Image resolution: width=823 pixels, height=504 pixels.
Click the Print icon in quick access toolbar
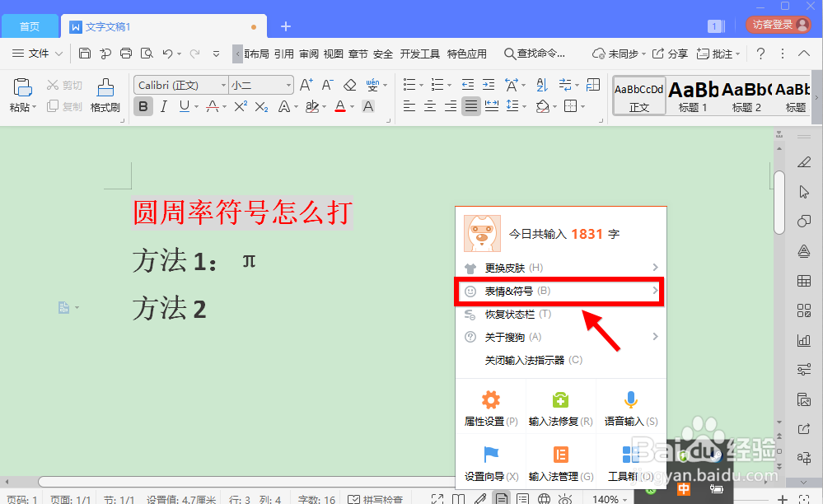click(x=125, y=52)
